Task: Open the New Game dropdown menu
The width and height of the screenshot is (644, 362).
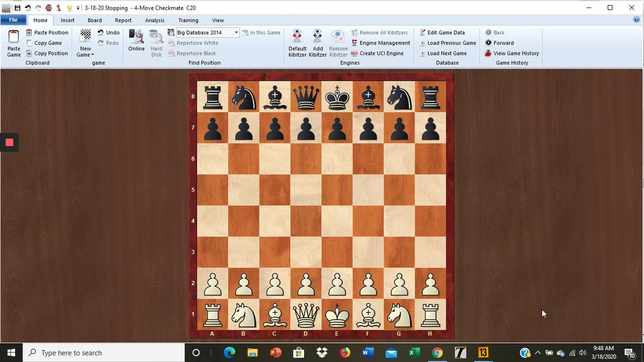Action: 85,43
